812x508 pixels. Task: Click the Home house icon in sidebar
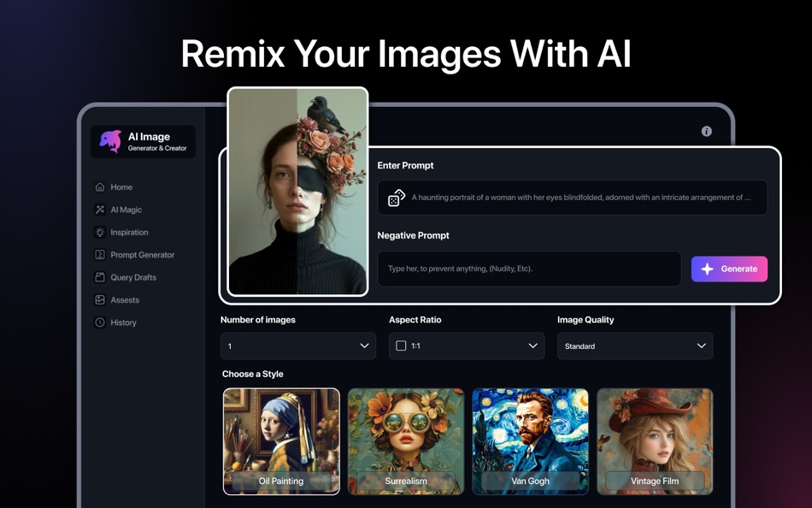point(100,187)
